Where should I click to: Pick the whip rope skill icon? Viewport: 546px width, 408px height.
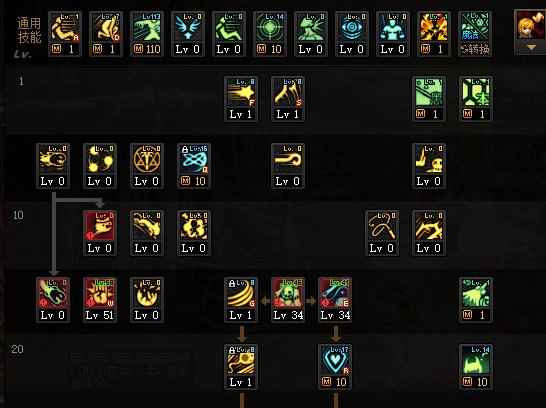(x=382, y=233)
